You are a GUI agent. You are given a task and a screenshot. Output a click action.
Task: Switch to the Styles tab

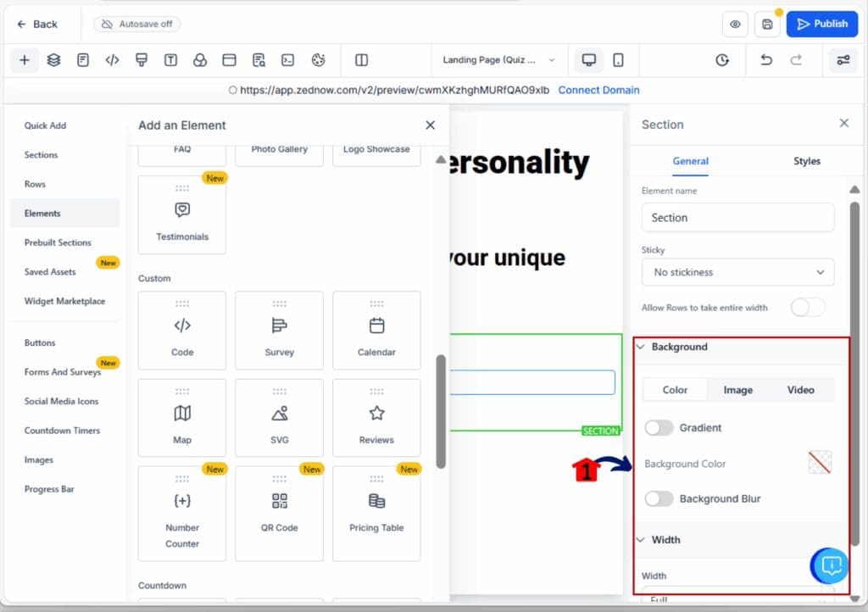(x=806, y=161)
